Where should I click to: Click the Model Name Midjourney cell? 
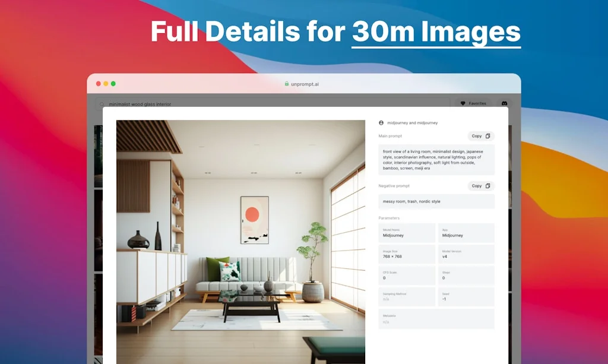[x=407, y=233]
